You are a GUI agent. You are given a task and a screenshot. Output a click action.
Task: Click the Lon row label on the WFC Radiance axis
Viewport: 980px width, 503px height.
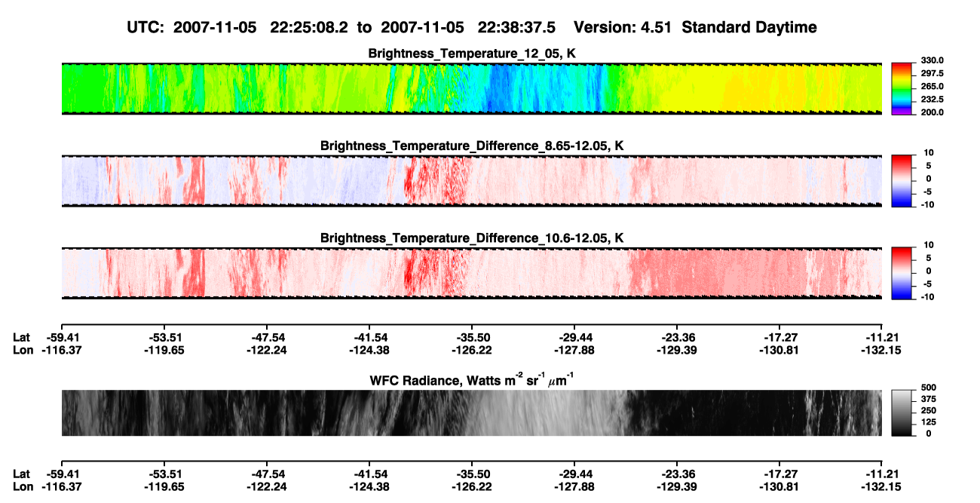23,486
